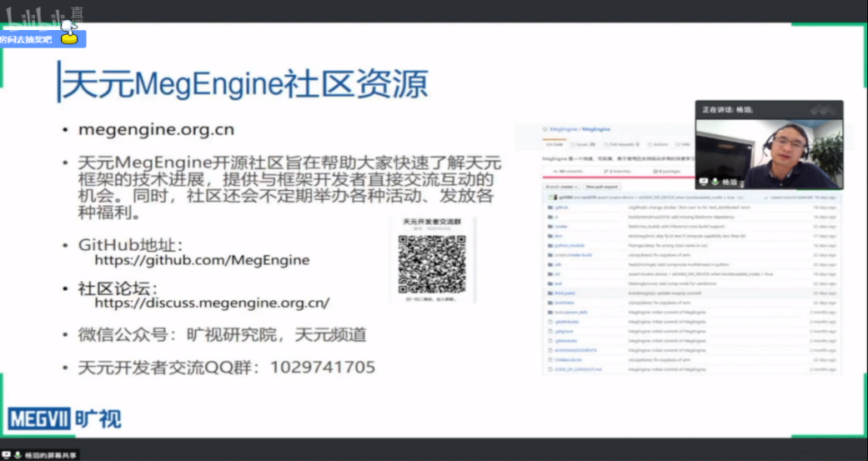868x461 pixels.
Task: Click the screen icon on speaker video overlay
Action: (704, 181)
